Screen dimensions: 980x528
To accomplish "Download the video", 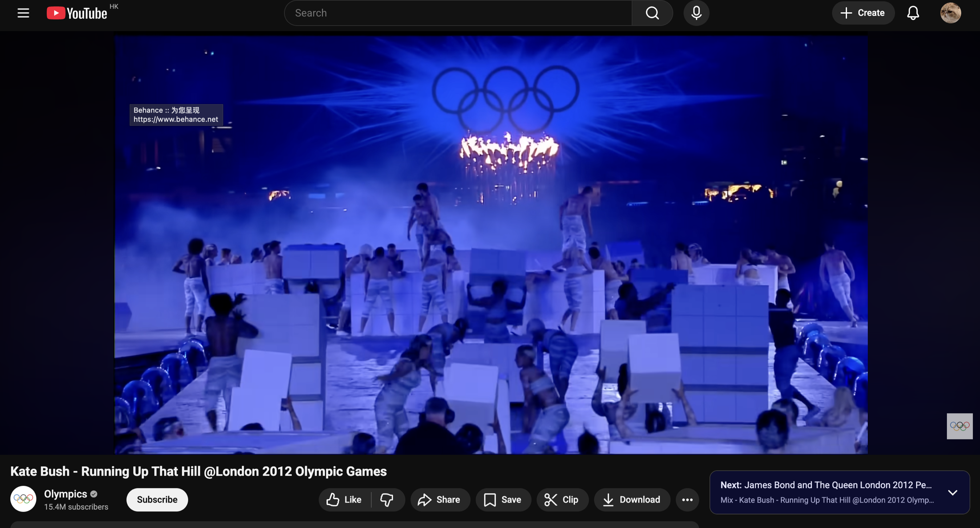I will (x=632, y=499).
